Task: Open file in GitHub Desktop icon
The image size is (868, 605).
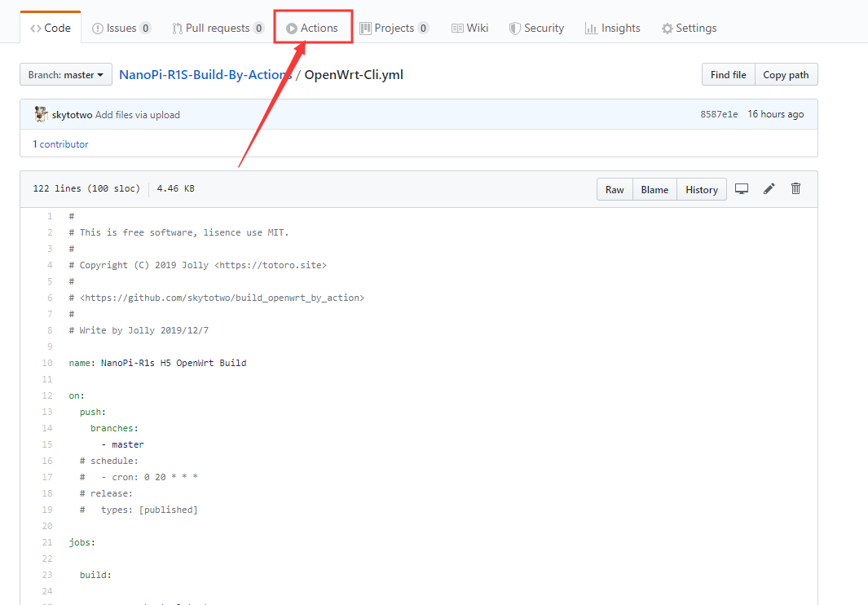Action: coord(742,188)
